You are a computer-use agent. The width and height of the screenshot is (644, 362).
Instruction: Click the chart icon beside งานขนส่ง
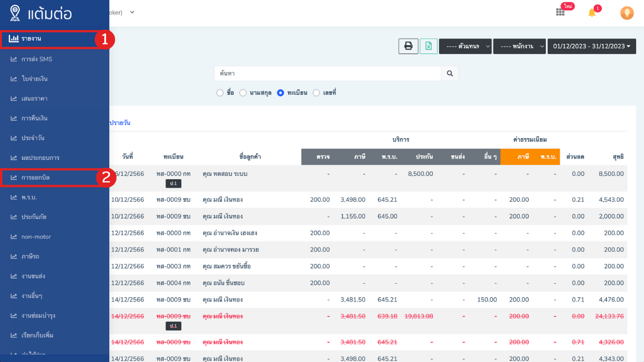[14, 276]
